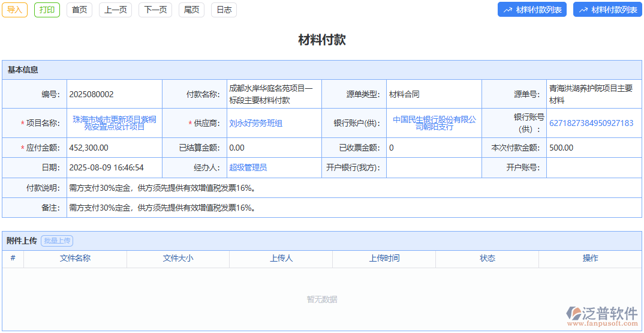The image size is (644, 333).
Task: Click the green 打印 button
Action: [47, 10]
